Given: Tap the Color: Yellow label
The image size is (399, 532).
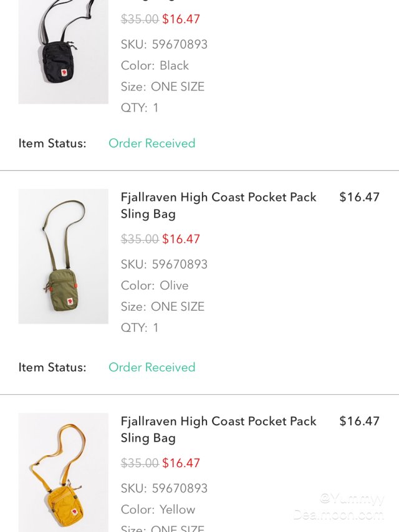Looking at the screenshot, I should click(x=158, y=510).
